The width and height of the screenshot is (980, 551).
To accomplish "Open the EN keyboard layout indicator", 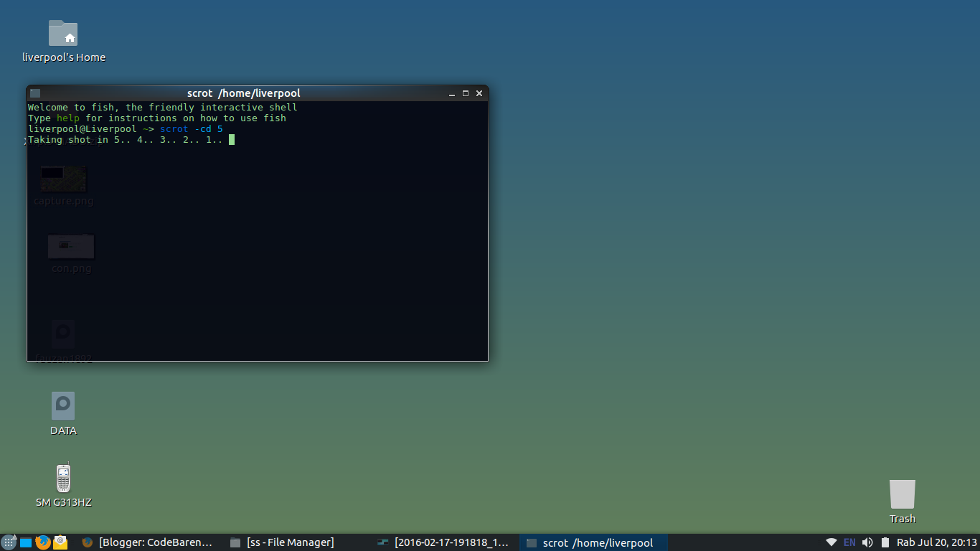I will click(x=849, y=542).
